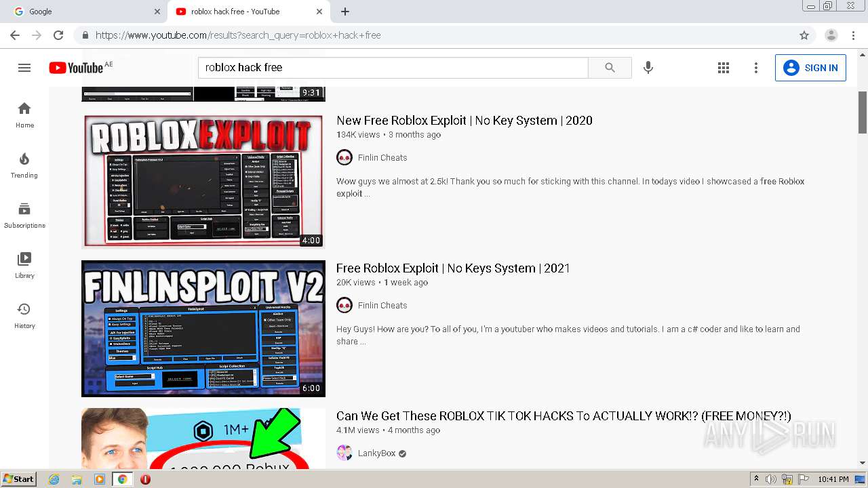The image size is (868, 488).
Task: Go forward with browser forward arrow
Action: click(x=37, y=35)
